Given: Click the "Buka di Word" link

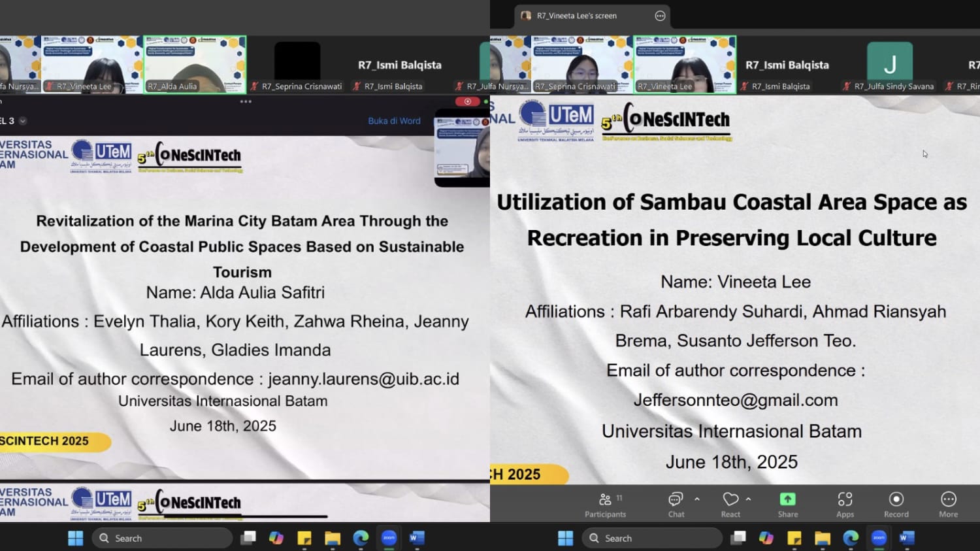Looking at the screenshot, I should tap(394, 121).
